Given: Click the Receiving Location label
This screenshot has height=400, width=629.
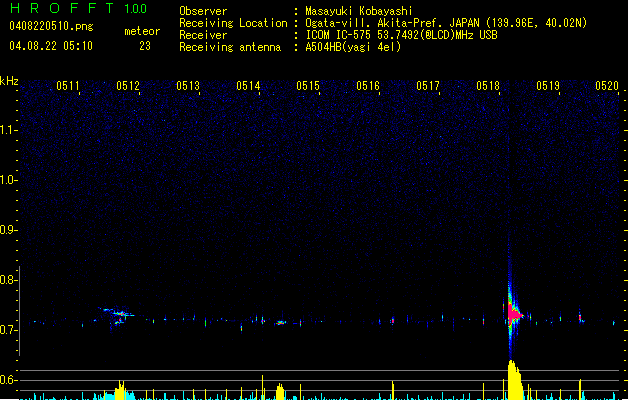Looking at the screenshot, I should 233,23.
